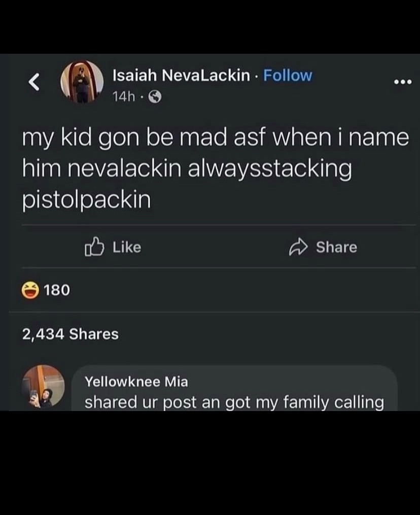Click the comment bubble background
Image resolution: width=420 pixels, height=515 pixels.
(234, 388)
